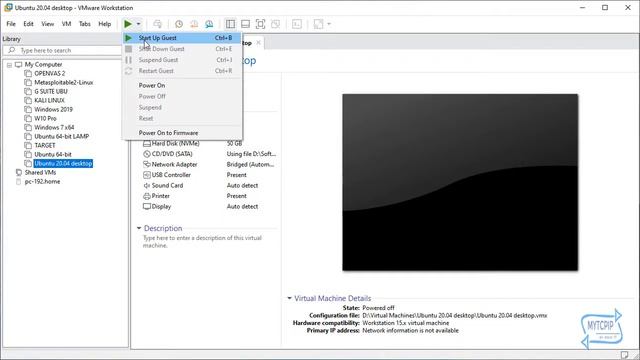Viewport: 640px width, 360px height.
Task: Toggle the library sidebar view toolbar icon
Action: [x=230, y=24]
